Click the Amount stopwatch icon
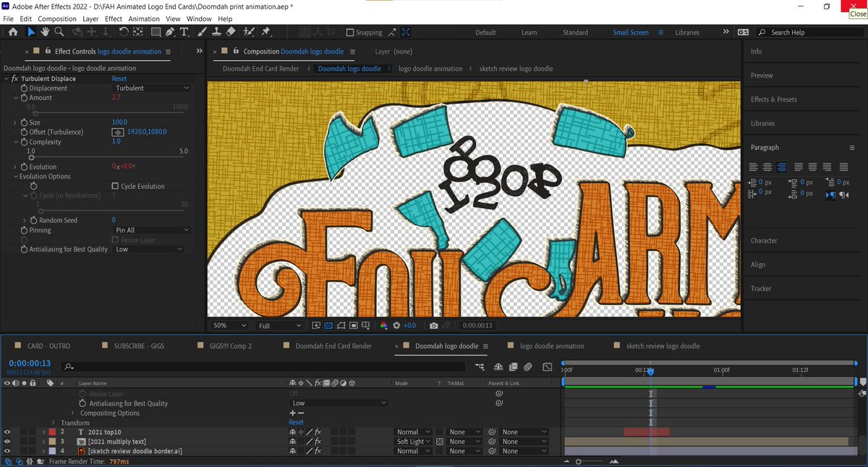Viewport: 868px width, 467px height. [x=24, y=98]
